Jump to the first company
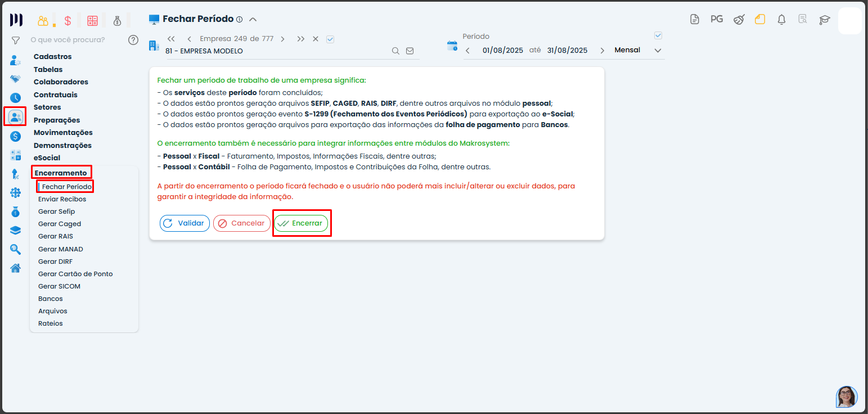 pyautogui.click(x=172, y=39)
